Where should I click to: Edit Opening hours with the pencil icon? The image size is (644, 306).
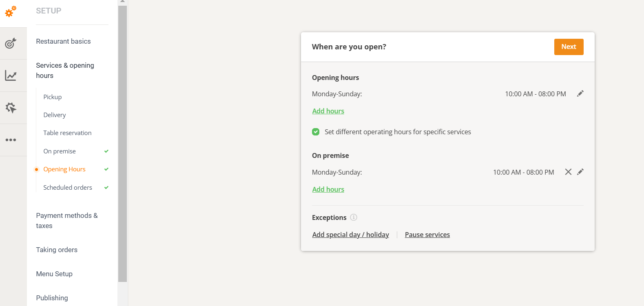pos(580,94)
